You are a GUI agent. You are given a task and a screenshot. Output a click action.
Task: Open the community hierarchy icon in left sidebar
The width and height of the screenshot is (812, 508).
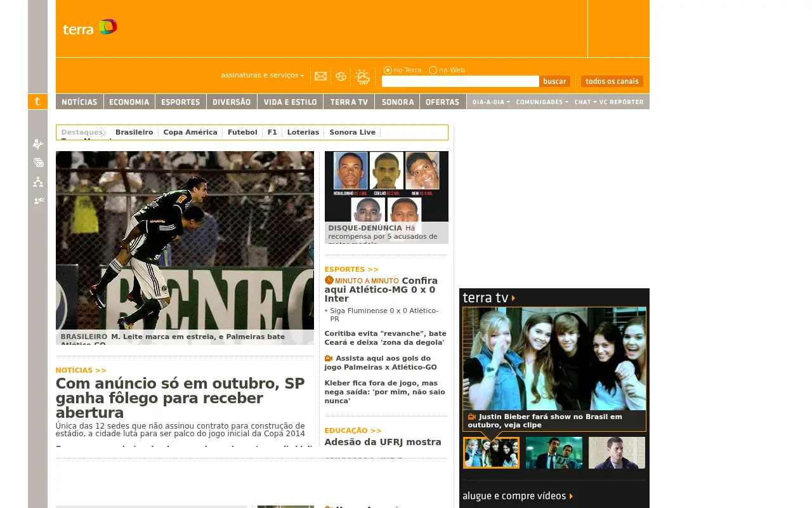pos(38,182)
